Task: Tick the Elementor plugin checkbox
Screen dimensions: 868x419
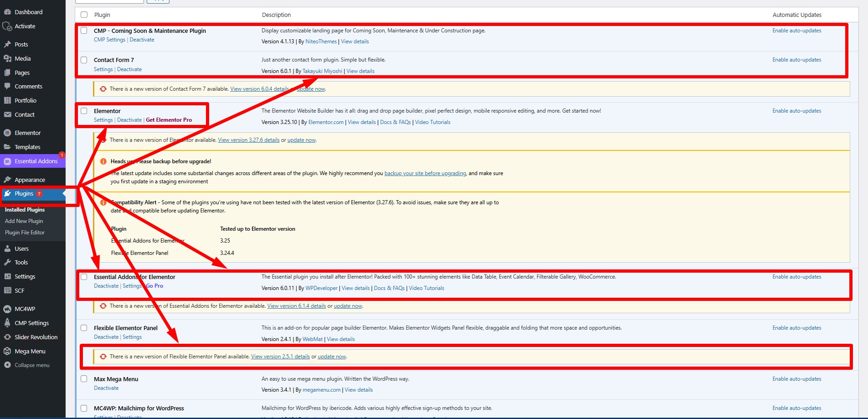Action: (x=84, y=111)
